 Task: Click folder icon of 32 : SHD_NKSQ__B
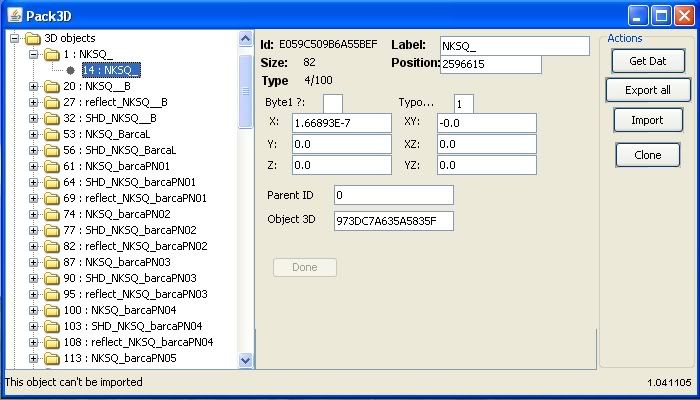(52, 118)
